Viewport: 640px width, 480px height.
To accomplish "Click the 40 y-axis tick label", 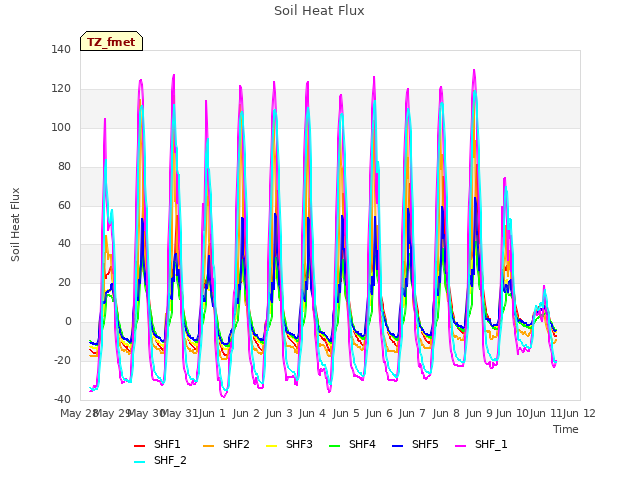I will click(x=64, y=244).
